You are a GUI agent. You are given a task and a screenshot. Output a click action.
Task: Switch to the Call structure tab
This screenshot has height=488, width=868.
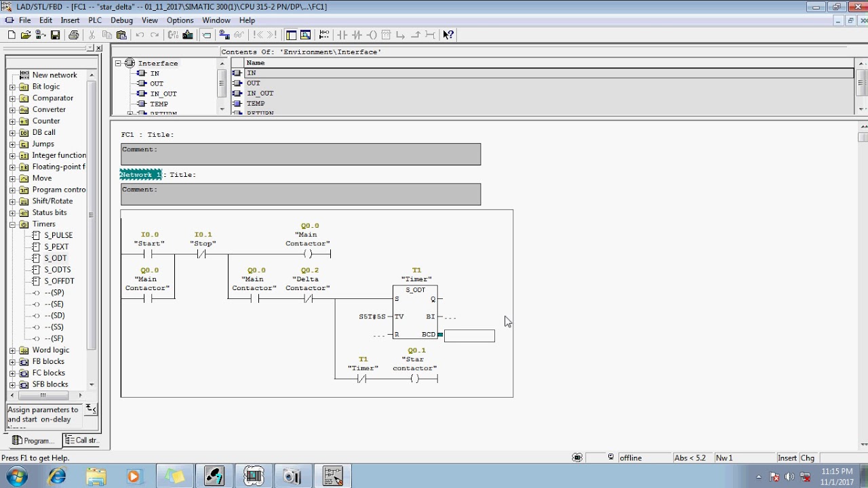[81, 441]
